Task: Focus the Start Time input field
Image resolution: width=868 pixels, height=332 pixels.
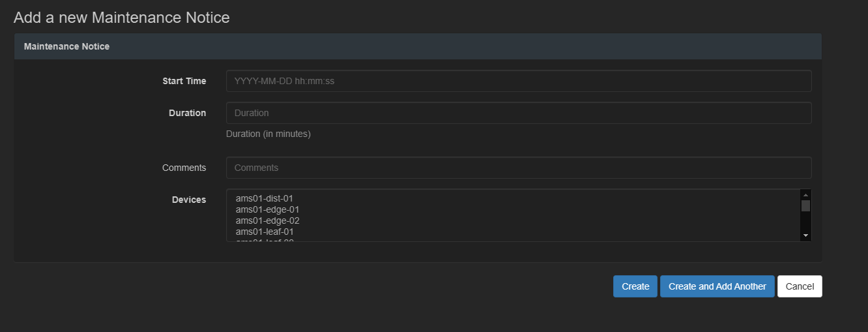Action: (x=518, y=81)
